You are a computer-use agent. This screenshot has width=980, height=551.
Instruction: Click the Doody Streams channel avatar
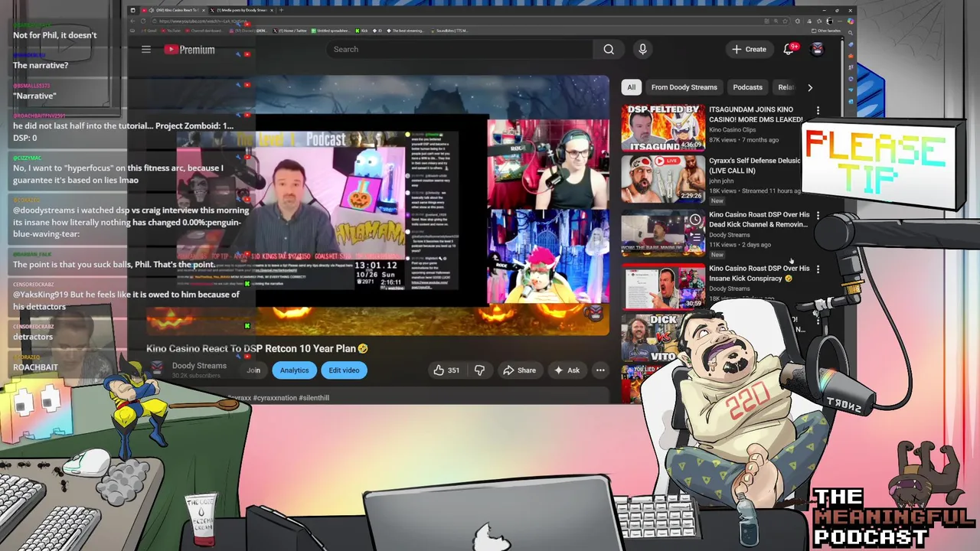pos(157,367)
